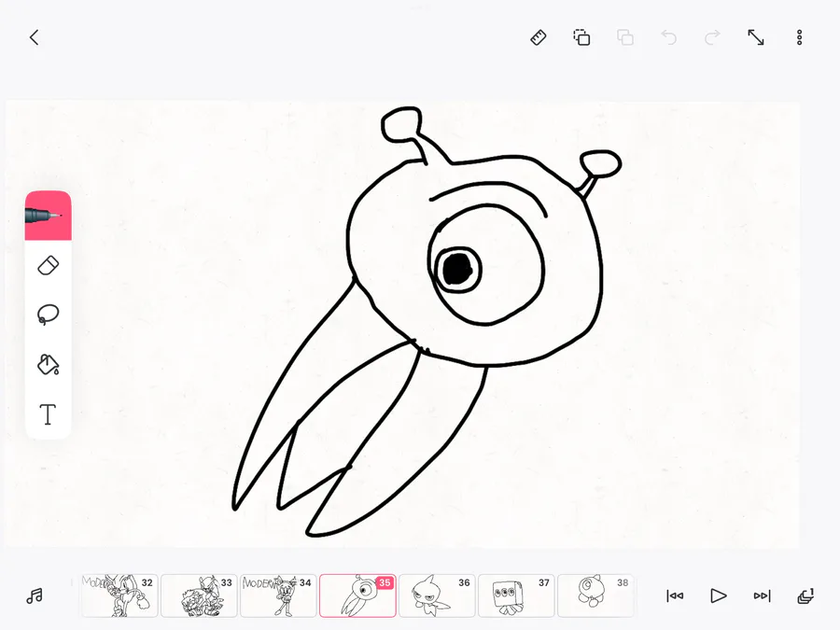
Task: Select frame 32 thumbnail
Action: (119, 595)
